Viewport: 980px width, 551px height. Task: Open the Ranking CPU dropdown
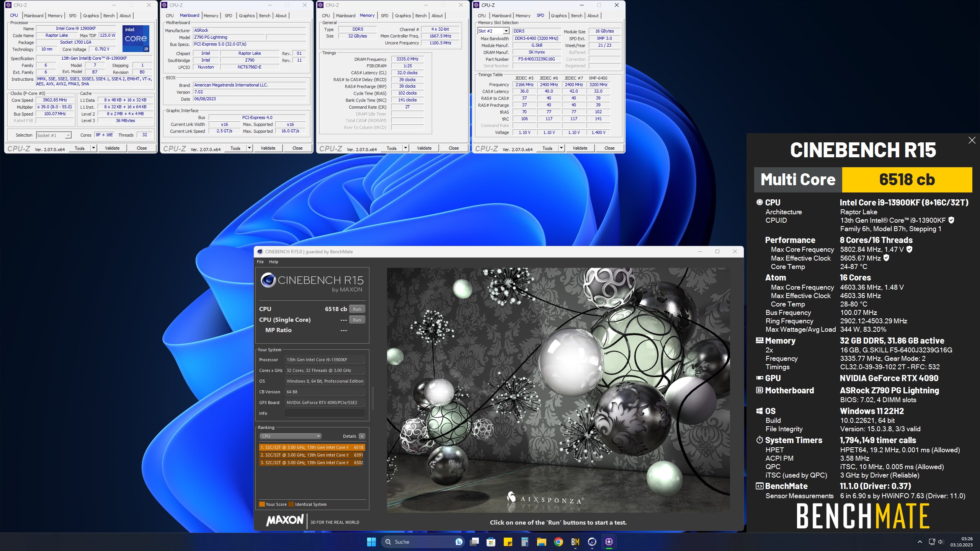click(x=290, y=436)
